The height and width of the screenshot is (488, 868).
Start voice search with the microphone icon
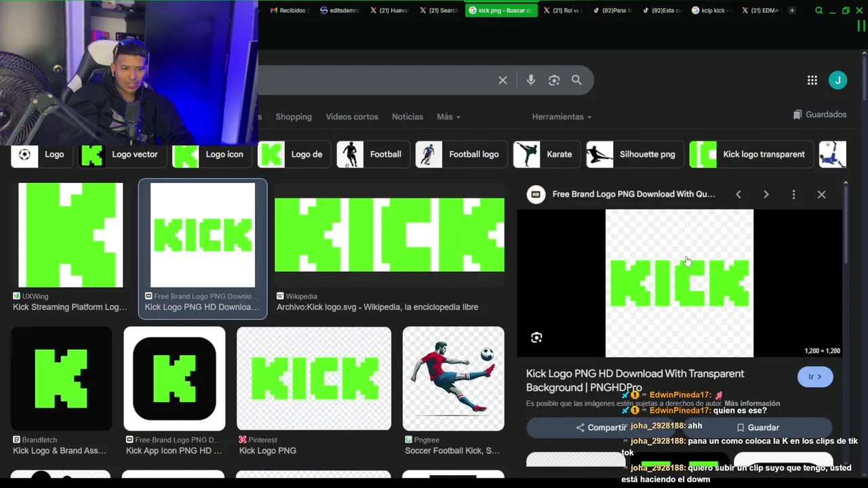coord(531,80)
